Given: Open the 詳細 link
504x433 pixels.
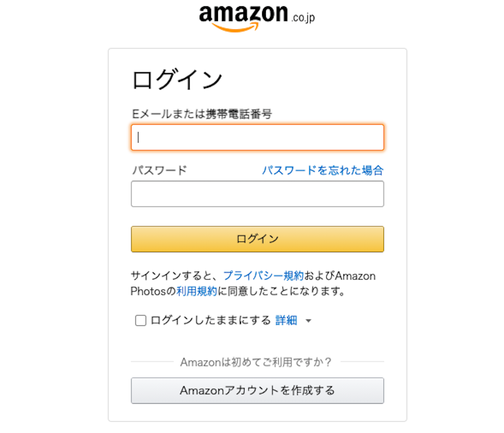Looking at the screenshot, I should (286, 320).
